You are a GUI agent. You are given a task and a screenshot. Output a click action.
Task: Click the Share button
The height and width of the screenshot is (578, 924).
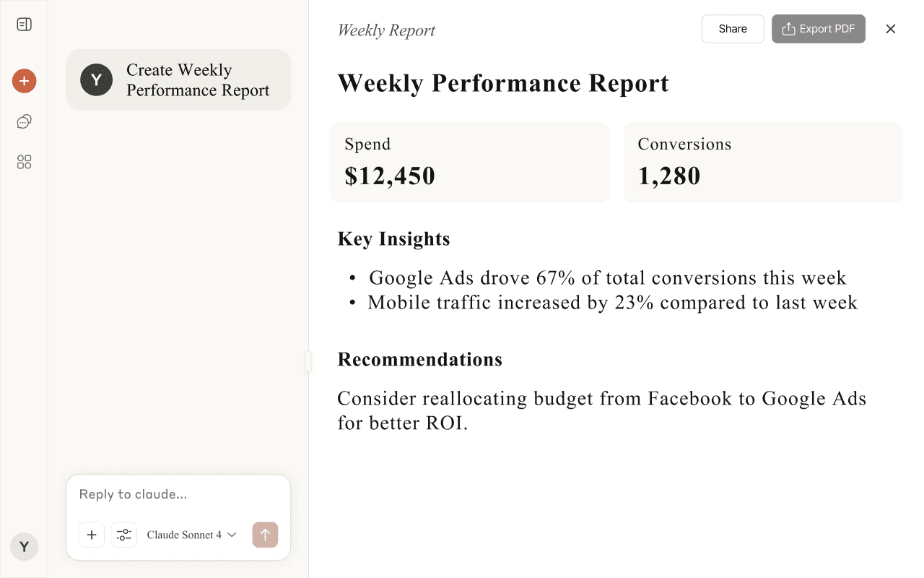tap(733, 29)
